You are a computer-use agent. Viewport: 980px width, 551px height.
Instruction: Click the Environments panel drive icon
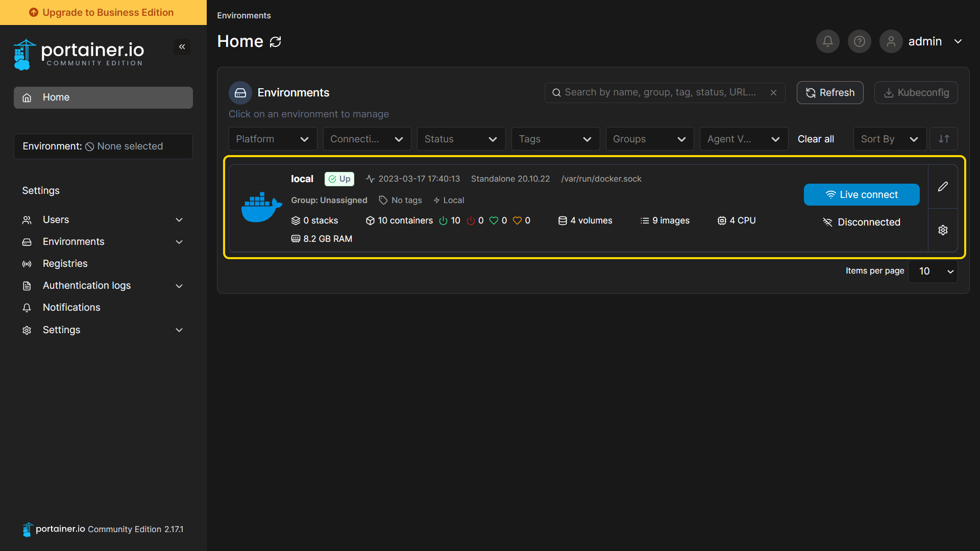(x=240, y=93)
